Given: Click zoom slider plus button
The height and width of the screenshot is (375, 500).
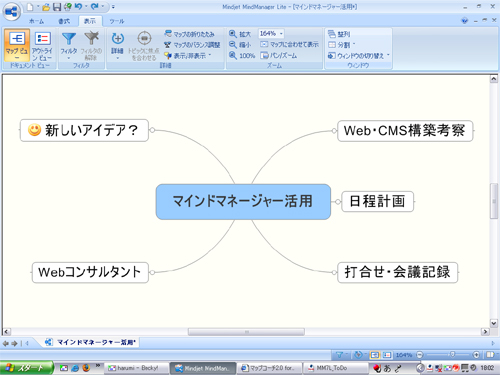Looking at the screenshot, I should tap(476, 355).
